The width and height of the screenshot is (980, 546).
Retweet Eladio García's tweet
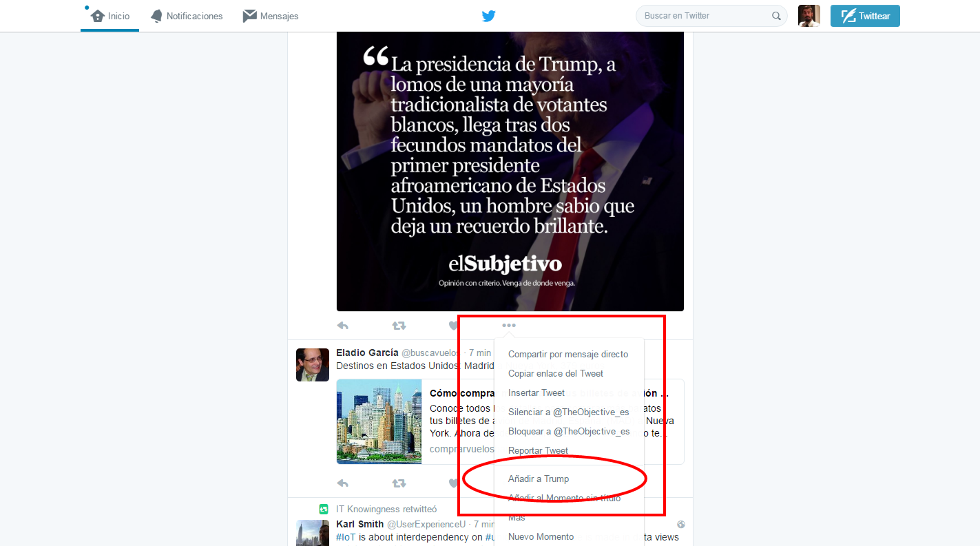(399, 483)
